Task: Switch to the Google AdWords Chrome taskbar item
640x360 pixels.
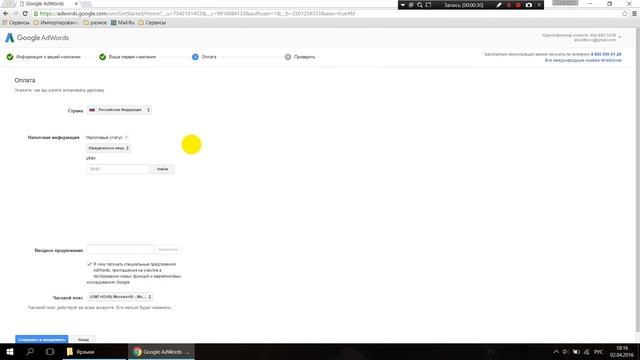Action: (x=161, y=351)
